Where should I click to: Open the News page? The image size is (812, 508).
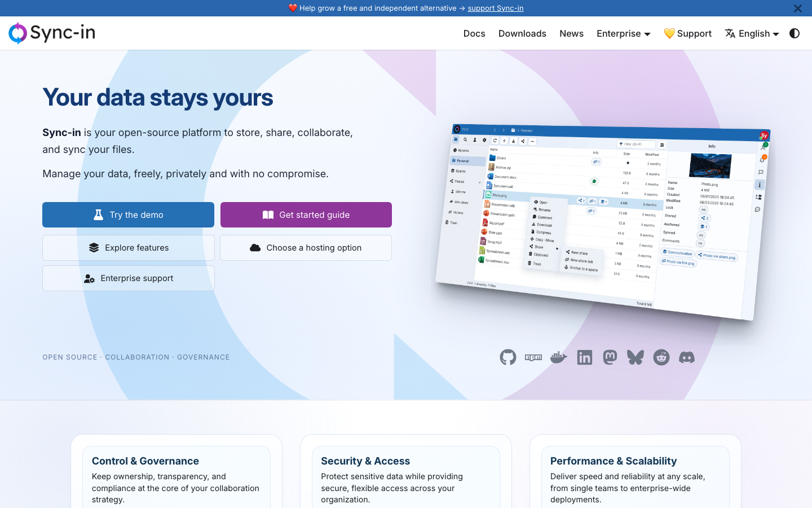[571, 33]
